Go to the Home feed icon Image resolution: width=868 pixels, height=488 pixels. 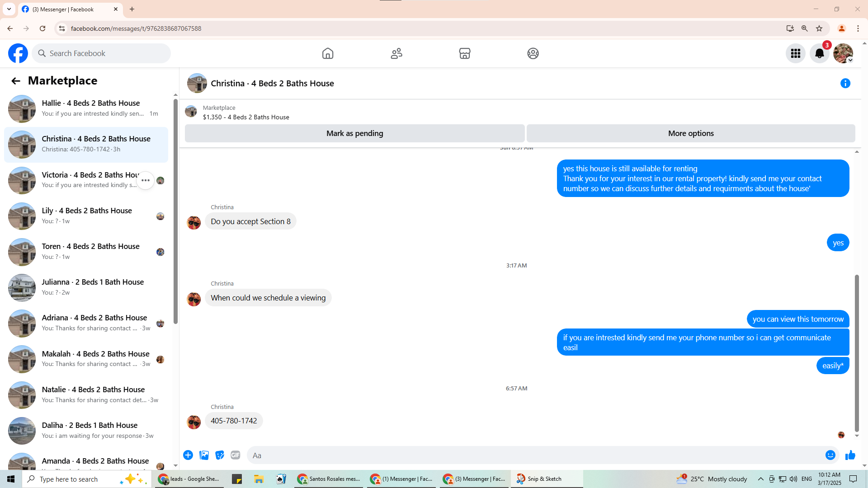tap(328, 53)
